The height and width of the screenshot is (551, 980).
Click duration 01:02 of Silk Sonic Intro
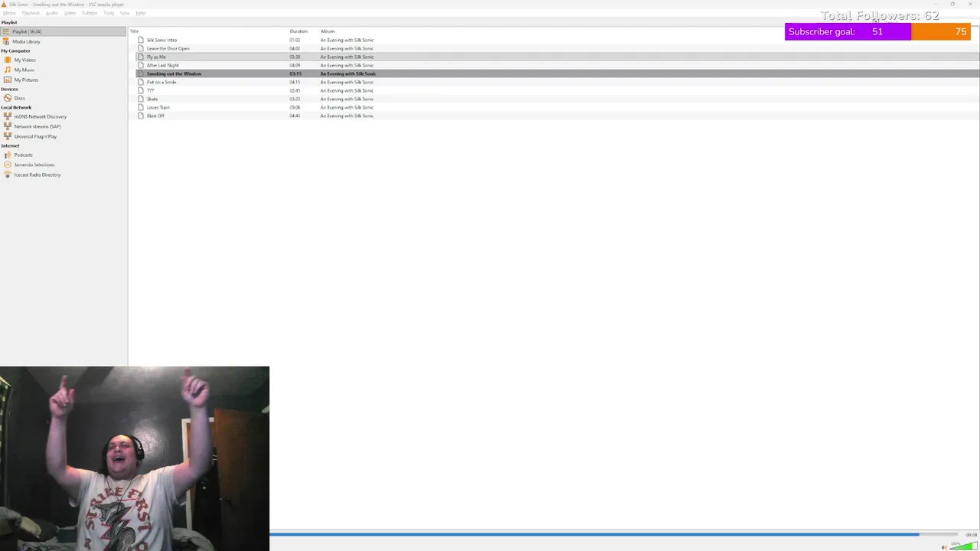(295, 40)
